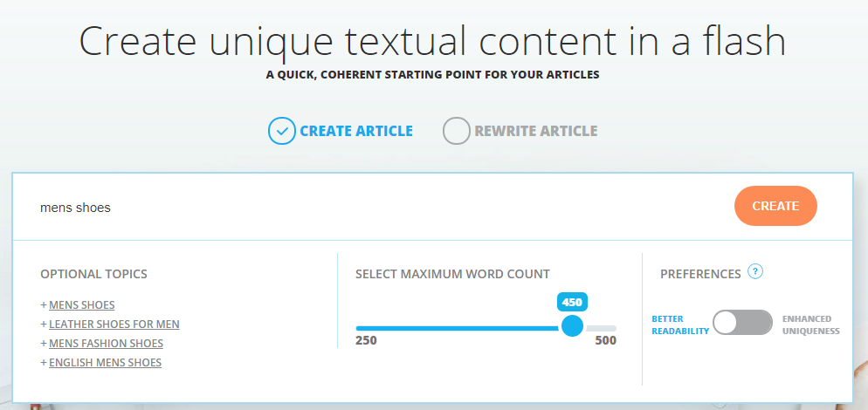Choose the BETTER READABILITY label
This screenshot has height=410, width=868.
click(680, 325)
